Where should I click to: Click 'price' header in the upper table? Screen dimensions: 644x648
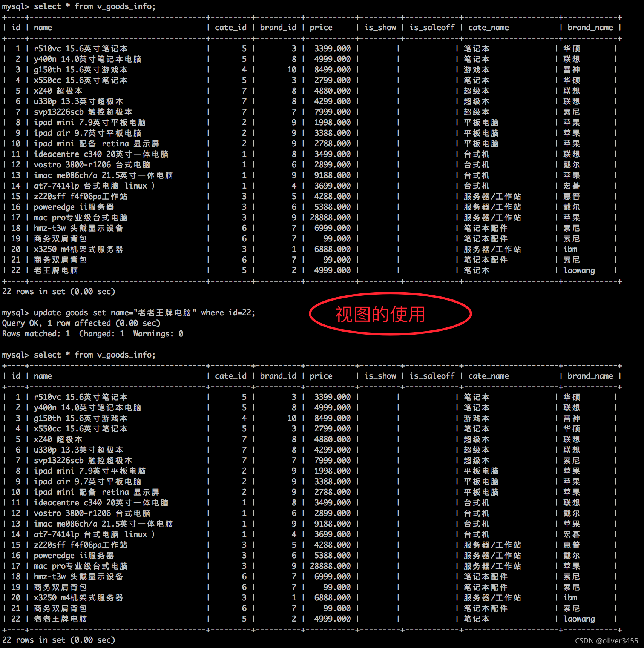click(x=321, y=28)
